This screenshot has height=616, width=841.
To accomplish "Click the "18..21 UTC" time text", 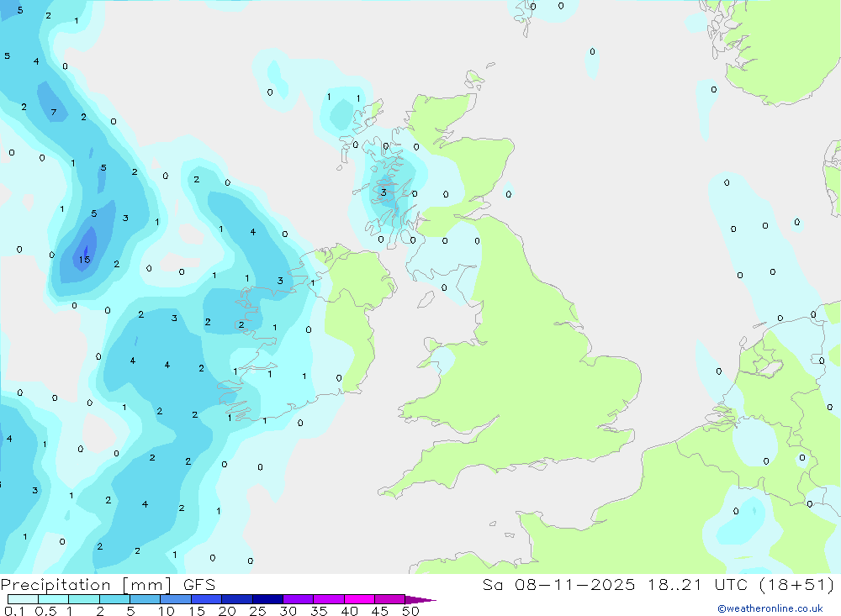I will pyautogui.click(x=697, y=585).
